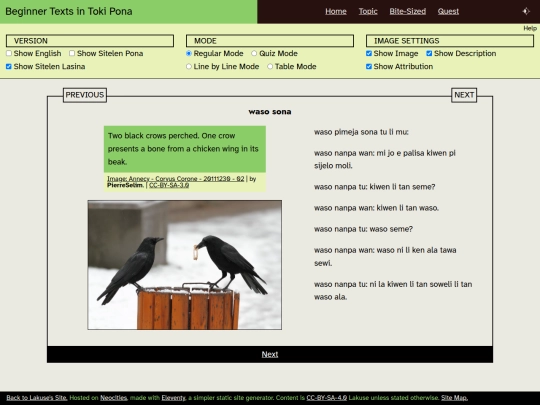The image size is (540, 405).
Task: Click the VERSION section header
Action: tap(90, 41)
